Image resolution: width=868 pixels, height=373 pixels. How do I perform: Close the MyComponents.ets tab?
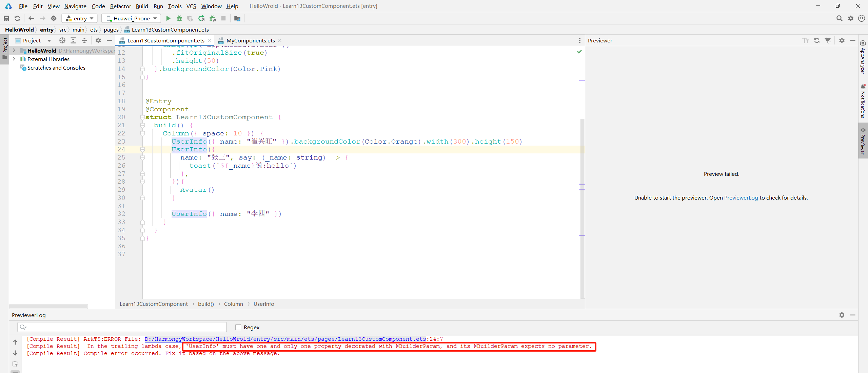pos(280,40)
